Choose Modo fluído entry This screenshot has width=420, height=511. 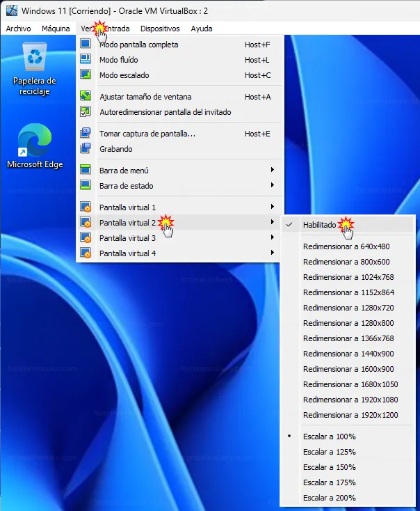pyautogui.click(x=179, y=60)
